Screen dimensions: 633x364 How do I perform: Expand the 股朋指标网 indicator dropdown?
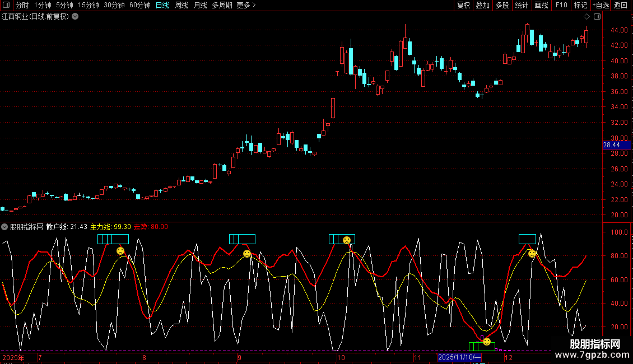click(4, 227)
